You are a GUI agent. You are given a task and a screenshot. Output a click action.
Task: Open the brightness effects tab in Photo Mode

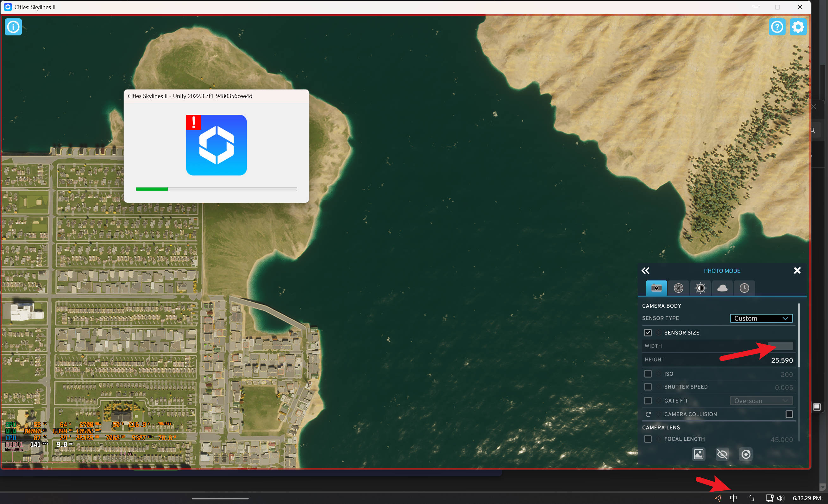click(701, 288)
